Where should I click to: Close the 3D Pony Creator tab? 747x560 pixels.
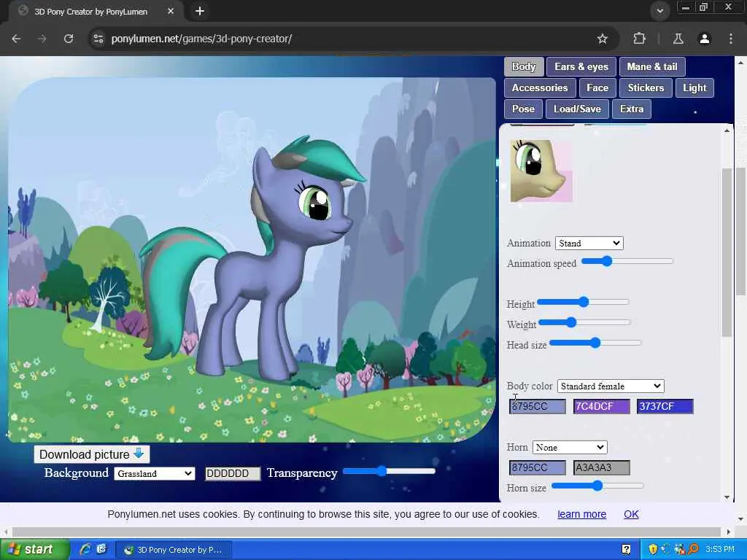pyautogui.click(x=171, y=11)
